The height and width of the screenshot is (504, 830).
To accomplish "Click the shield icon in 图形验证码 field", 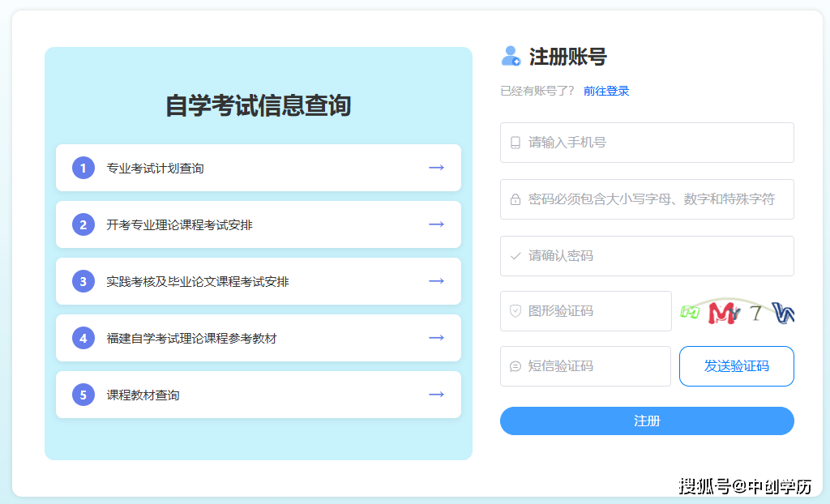I will pyautogui.click(x=516, y=311).
